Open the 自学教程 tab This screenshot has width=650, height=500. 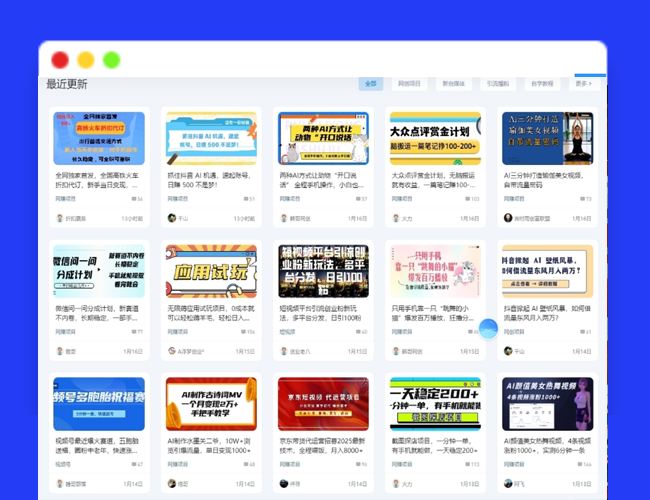[x=542, y=84]
